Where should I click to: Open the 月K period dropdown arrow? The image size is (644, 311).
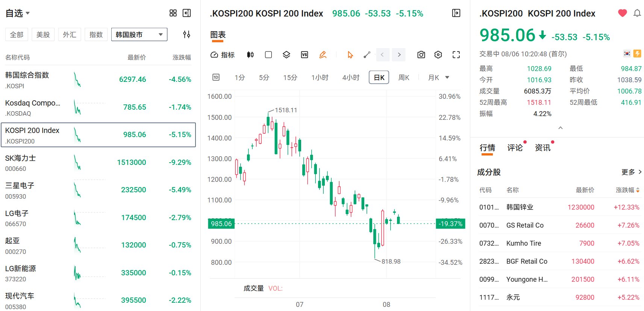(447, 77)
